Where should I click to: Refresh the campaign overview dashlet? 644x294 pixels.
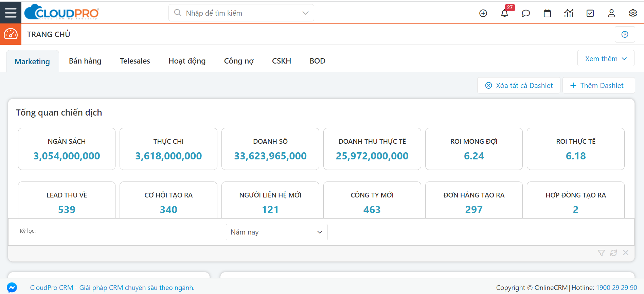point(613,253)
